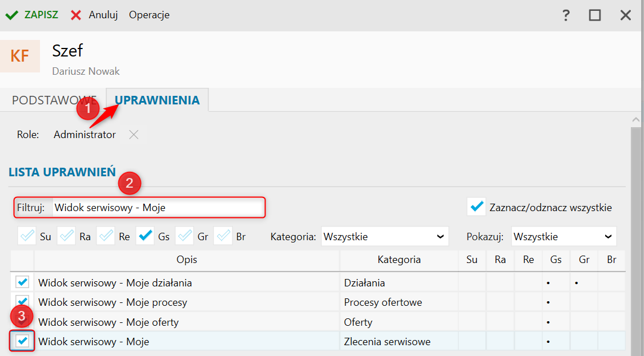Uncheck Widok serwisowy - Moje działania row
Image resolution: width=644 pixels, height=356 pixels.
click(22, 282)
